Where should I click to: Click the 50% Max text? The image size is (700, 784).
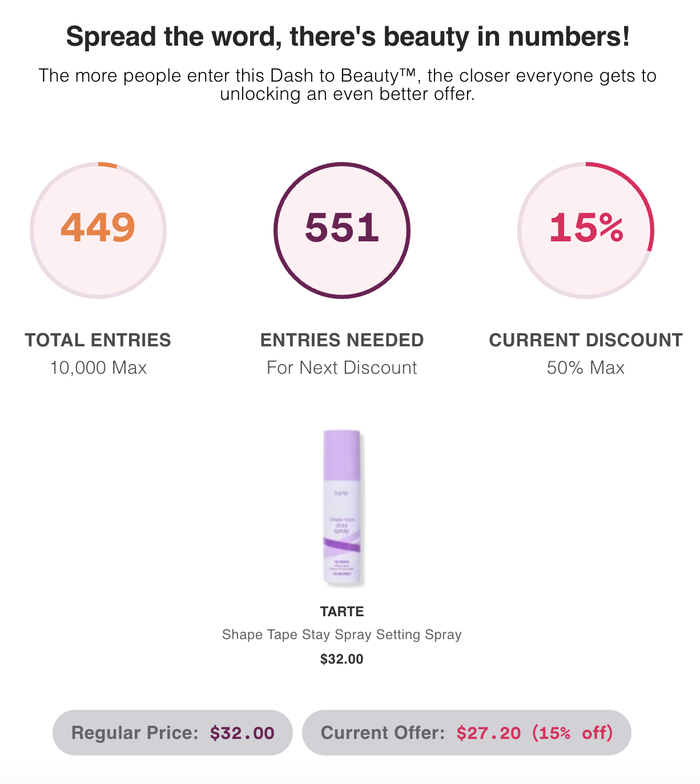(586, 367)
